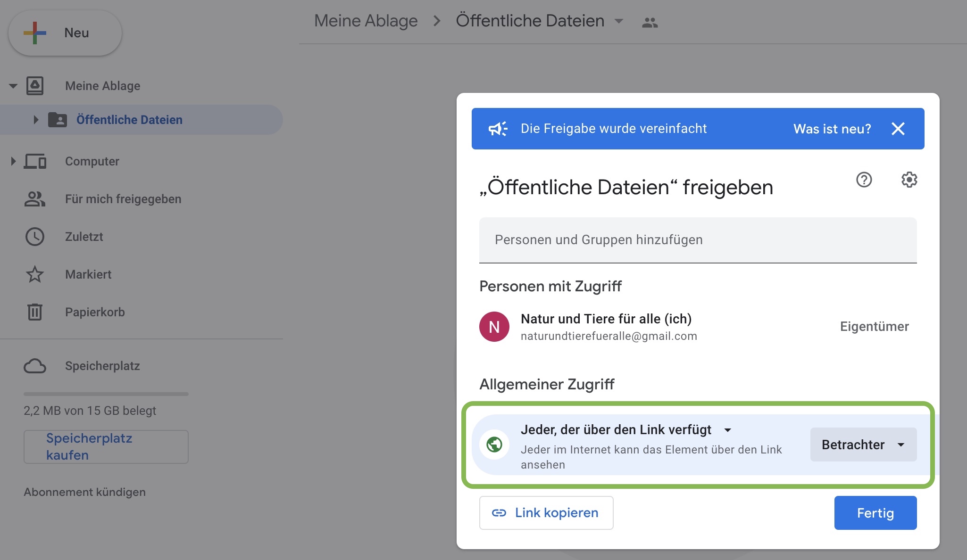The width and height of the screenshot is (967, 560).
Task: Open Markiert starred items
Action: [88, 274]
